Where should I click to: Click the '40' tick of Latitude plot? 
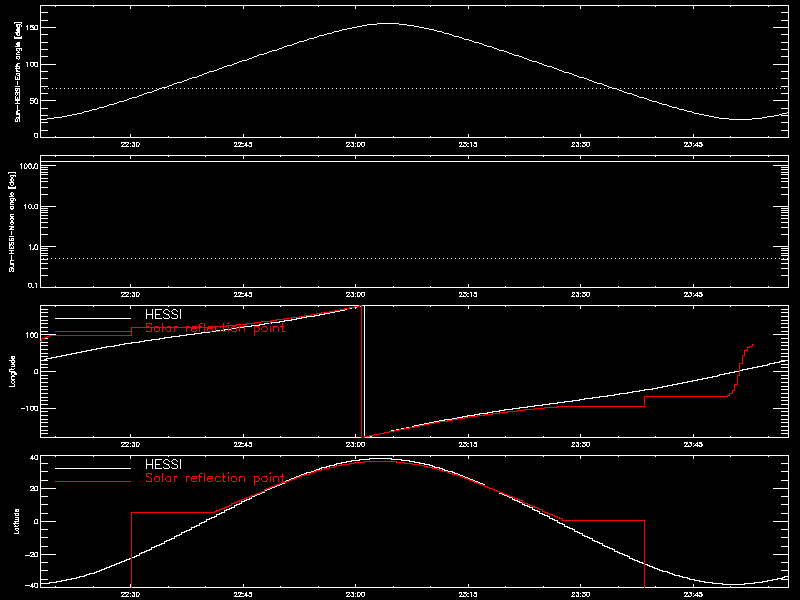pyautogui.click(x=34, y=457)
